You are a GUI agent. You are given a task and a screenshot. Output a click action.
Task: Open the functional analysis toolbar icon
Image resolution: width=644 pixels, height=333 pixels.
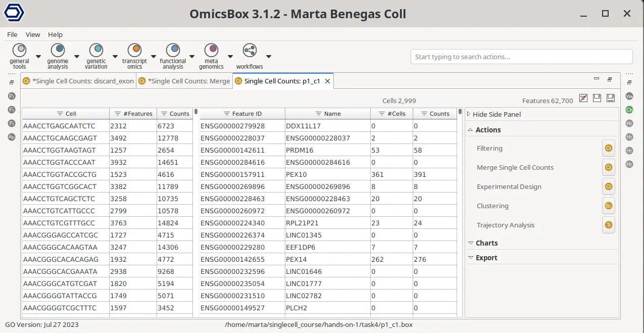[173, 50]
